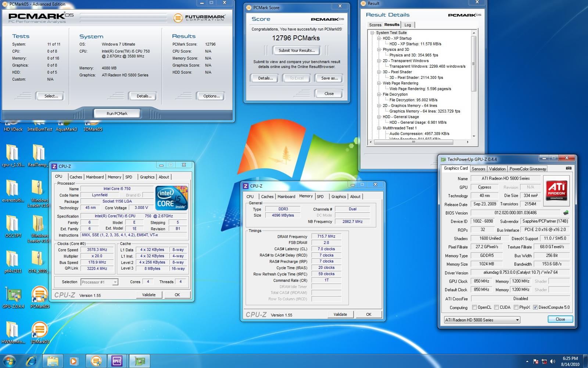Launch the PCMark05 desktop shortcut
The width and height of the screenshot is (588, 368).
pyautogui.click(x=39, y=297)
